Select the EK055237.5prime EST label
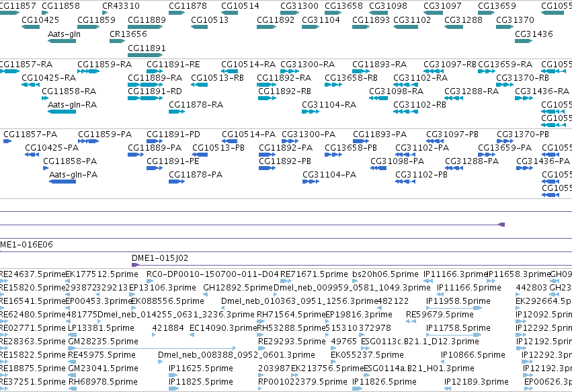Screen dimensions: 572x392 (x=368, y=355)
